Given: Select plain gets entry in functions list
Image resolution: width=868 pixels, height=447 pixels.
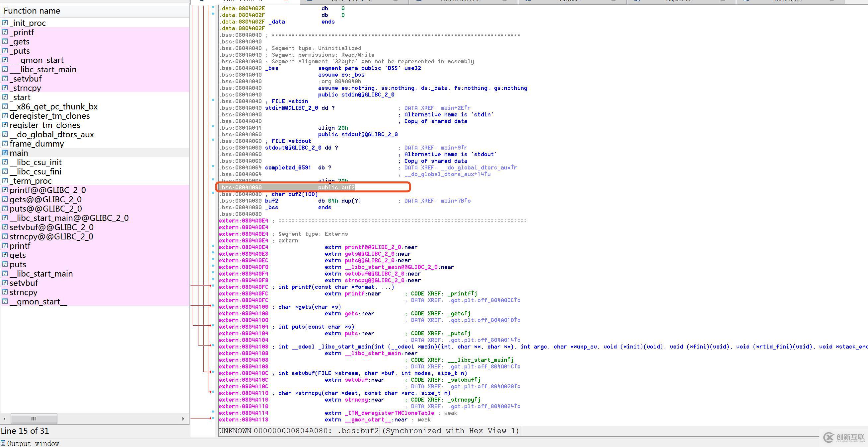Looking at the screenshot, I should click(95, 255).
